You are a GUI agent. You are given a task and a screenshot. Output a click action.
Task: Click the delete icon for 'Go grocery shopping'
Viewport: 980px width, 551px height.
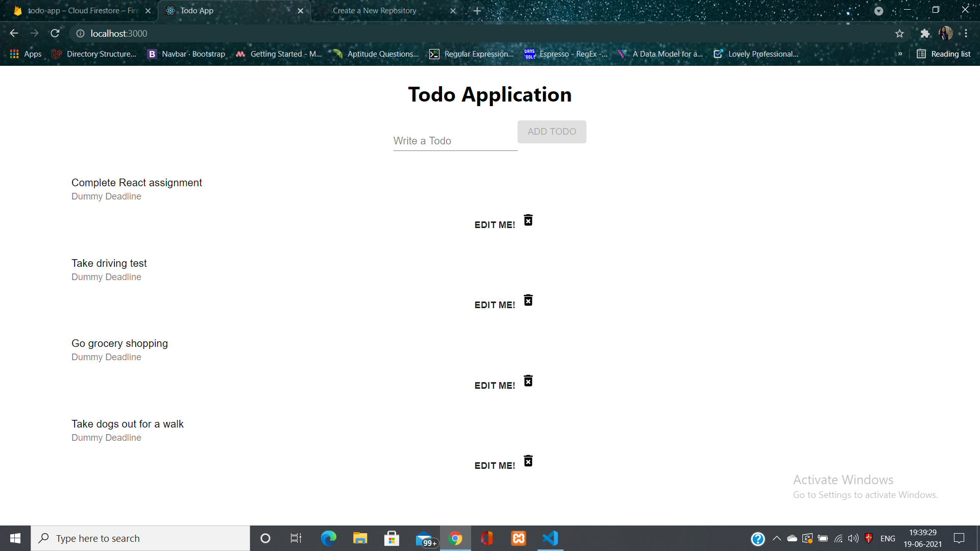(x=528, y=381)
